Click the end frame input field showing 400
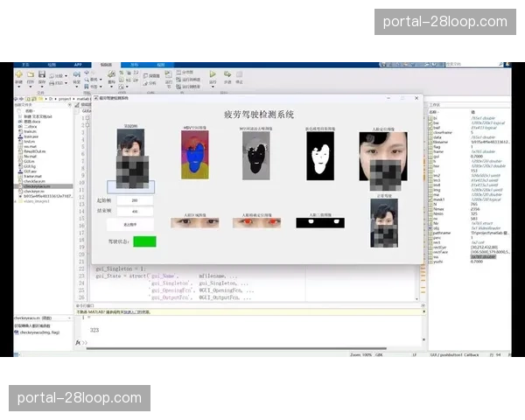This screenshot has height=420, width=525. (x=135, y=211)
